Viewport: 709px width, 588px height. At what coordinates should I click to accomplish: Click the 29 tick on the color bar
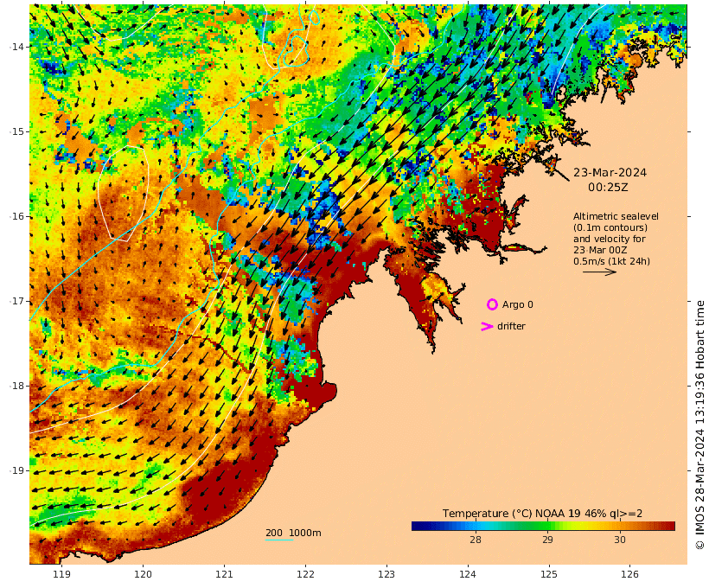(x=547, y=540)
